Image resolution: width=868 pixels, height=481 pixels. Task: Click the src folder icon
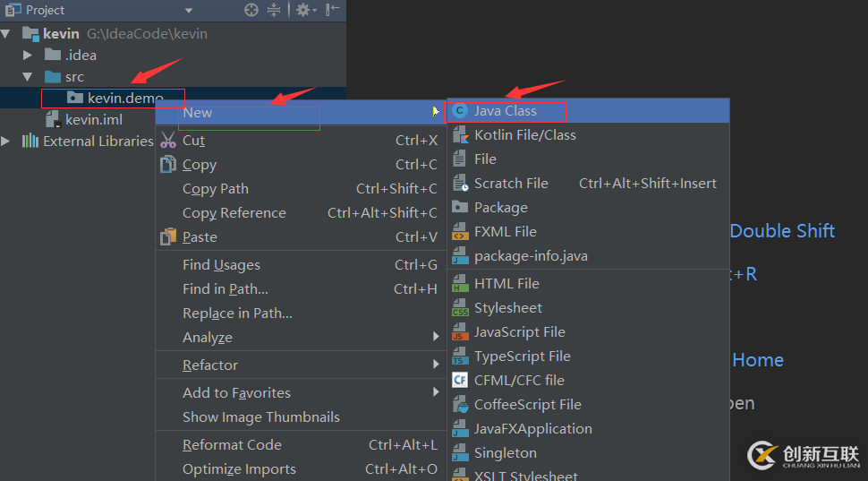coord(53,76)
